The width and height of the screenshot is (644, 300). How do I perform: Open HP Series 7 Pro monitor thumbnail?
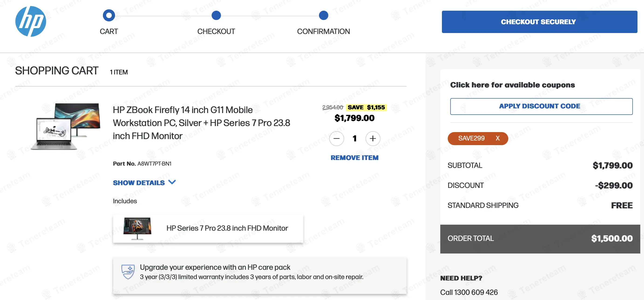[137, 228]
